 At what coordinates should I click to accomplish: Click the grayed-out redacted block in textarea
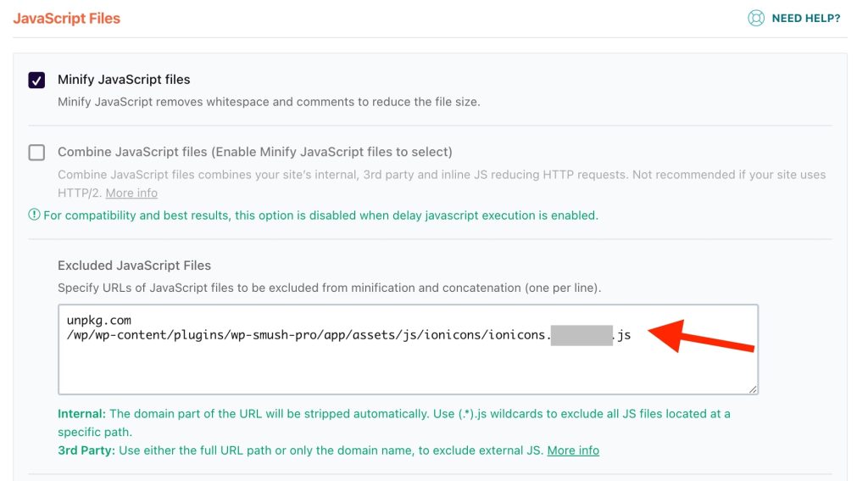[x=581, y=336]
